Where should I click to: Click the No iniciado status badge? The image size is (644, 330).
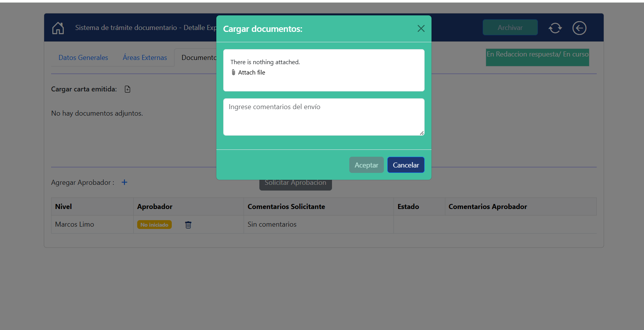154,225
